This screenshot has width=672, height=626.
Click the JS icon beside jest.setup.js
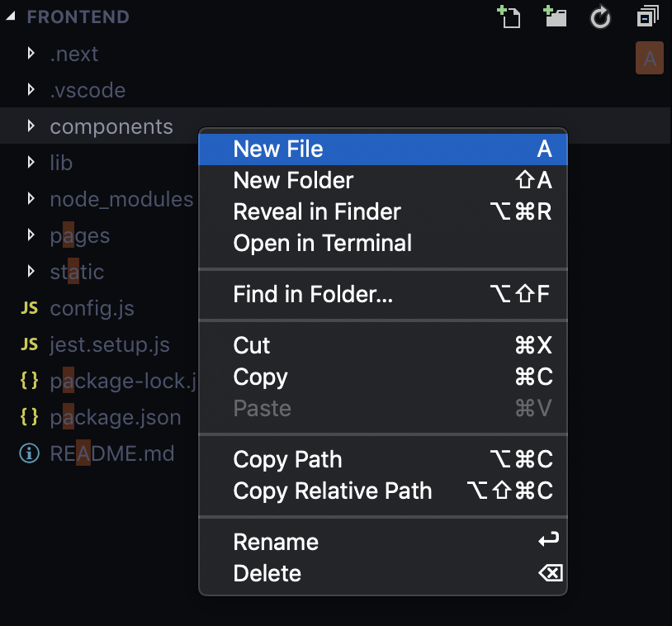pyautogui.click(x=29, y=344)
